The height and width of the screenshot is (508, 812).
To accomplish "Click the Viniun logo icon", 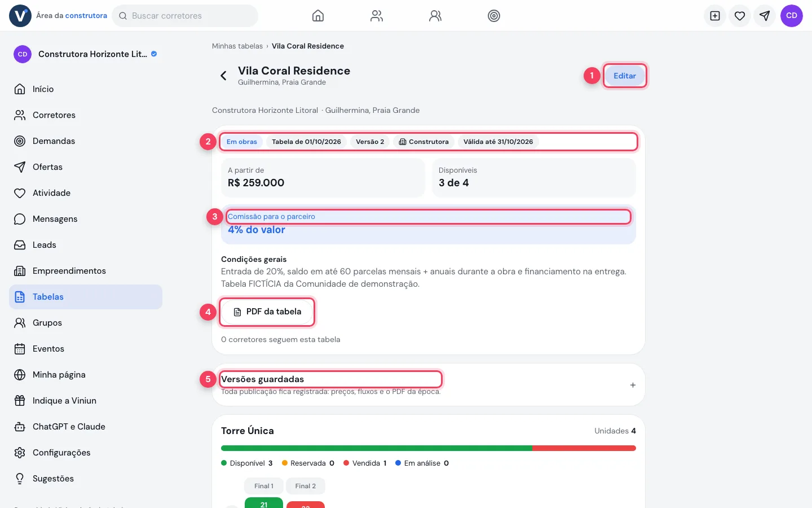I will (x=20, y=16).
